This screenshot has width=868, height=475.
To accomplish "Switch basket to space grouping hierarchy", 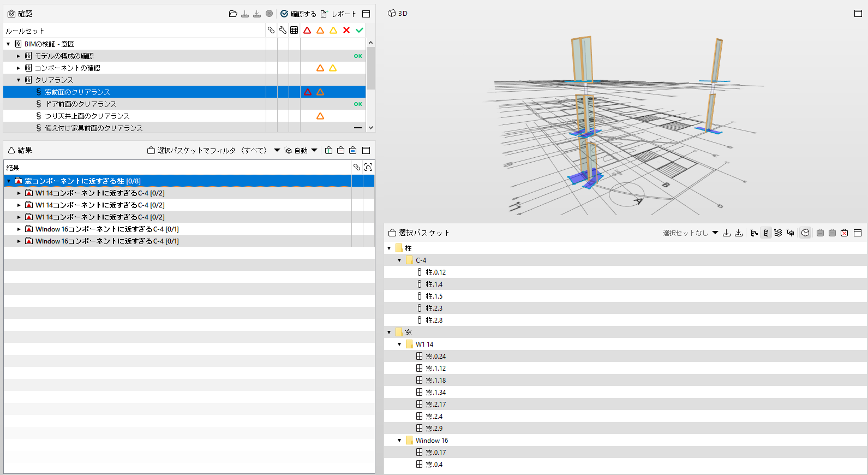I will coord(790,233).
